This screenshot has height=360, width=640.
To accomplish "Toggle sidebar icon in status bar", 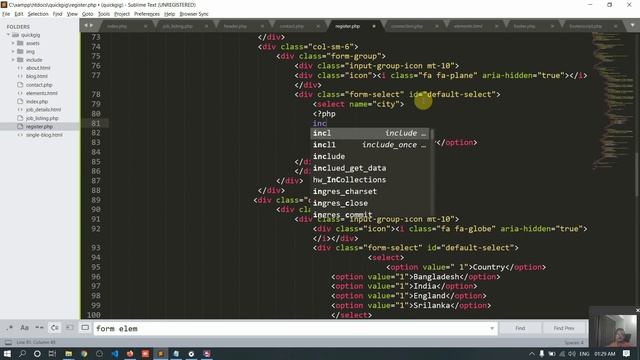I will click(8, 342).
